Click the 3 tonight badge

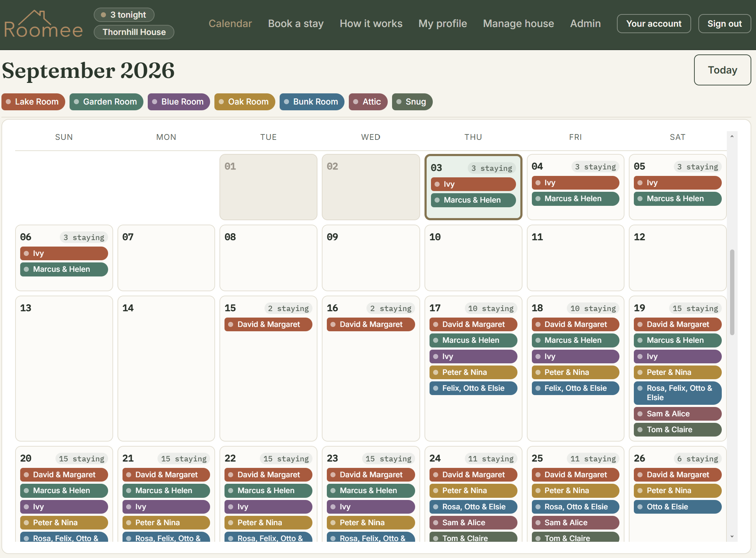pyautogui.click(x=124, y=15)
